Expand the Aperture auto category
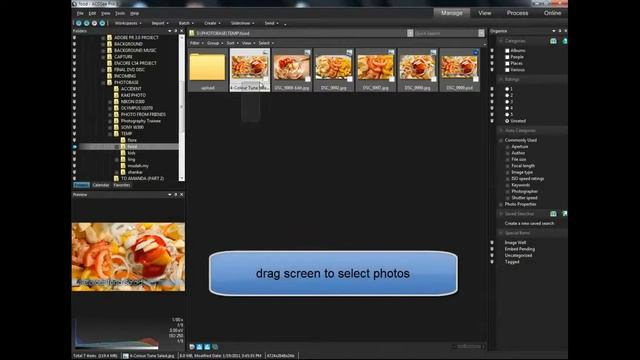The height and width of the screenshot is (360, 640). coord(508,147)
